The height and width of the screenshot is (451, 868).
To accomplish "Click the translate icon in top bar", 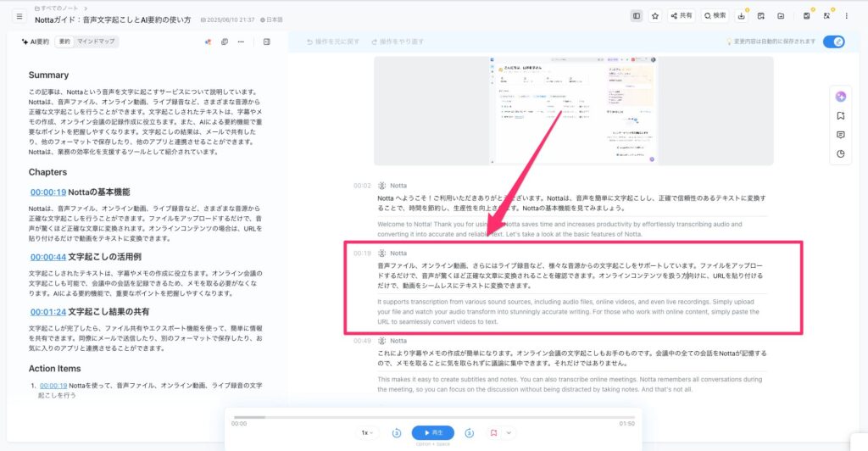I will tap(826, 16).
